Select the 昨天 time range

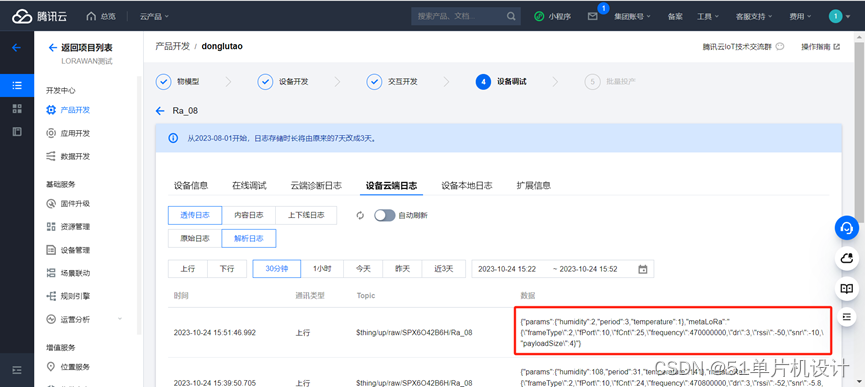tap(402, 269)
